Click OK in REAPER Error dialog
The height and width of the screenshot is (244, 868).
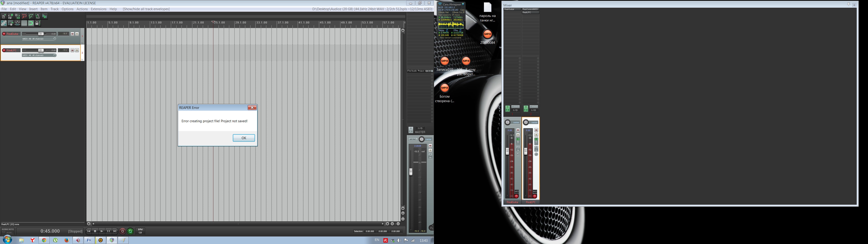pos(244,138)
